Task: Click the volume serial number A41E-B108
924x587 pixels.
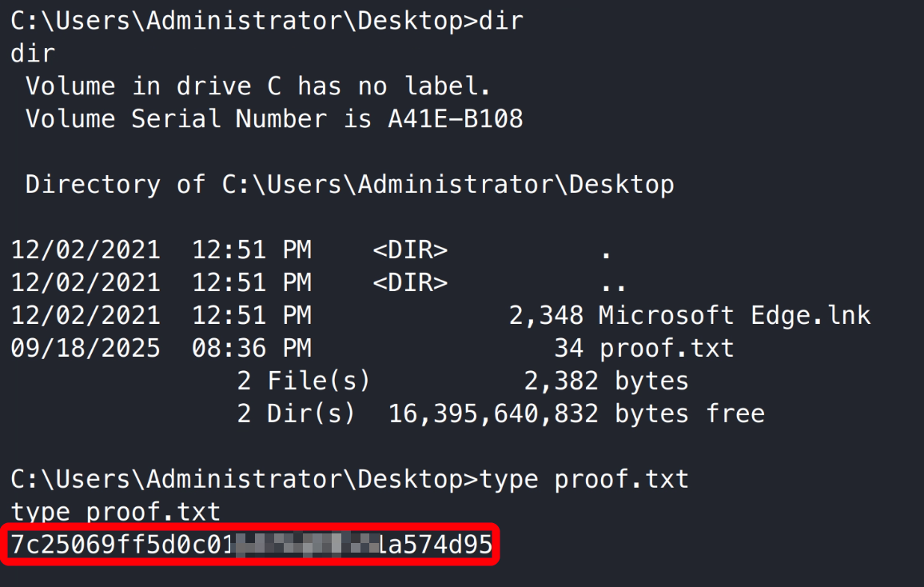Action: (x=456, y=119)
